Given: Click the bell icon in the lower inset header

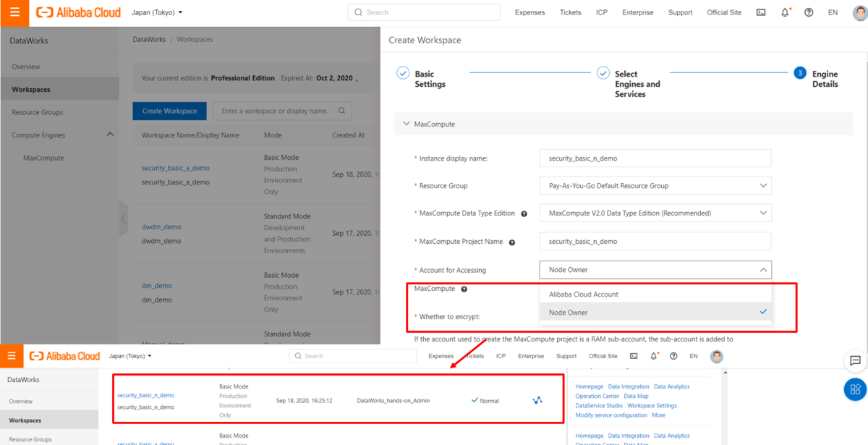Looking at the screenshot, I should tap(654, 356).
